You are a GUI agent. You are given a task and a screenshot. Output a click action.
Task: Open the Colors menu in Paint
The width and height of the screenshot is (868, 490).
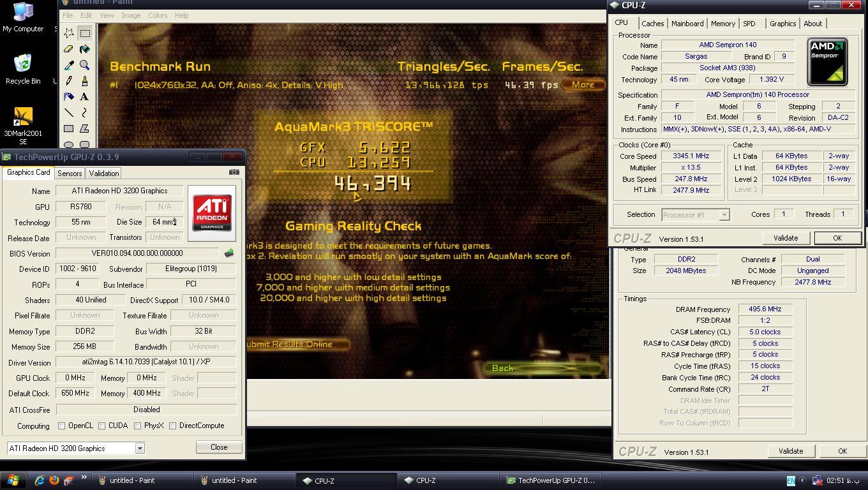pos(158,15)
